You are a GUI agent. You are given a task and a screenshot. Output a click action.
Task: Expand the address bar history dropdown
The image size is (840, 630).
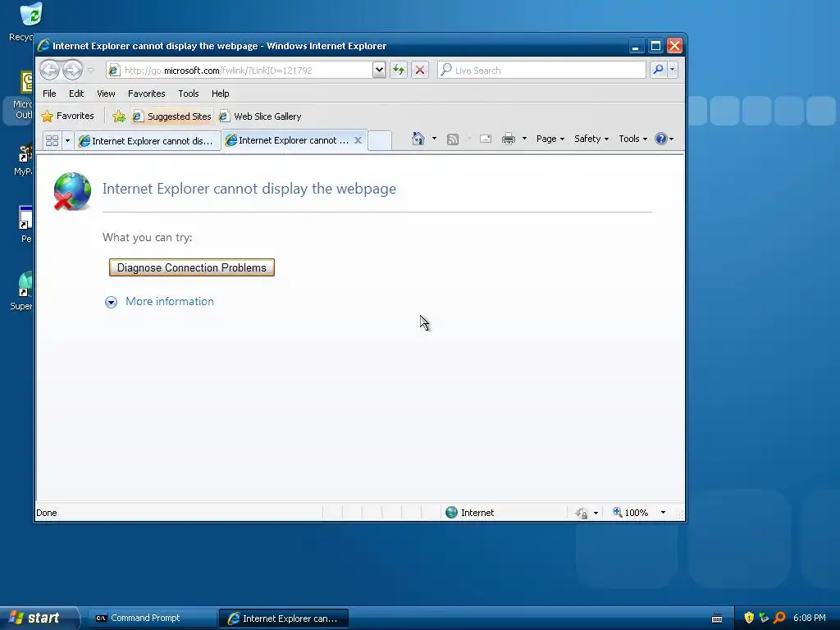379,70
